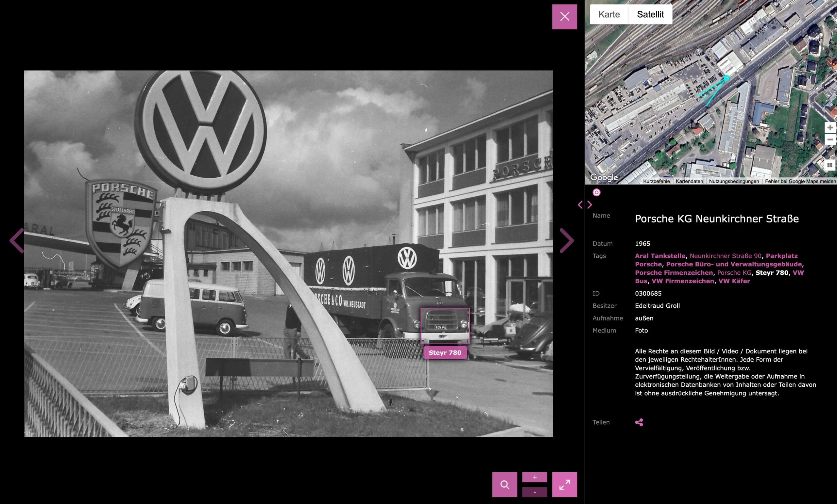
Task: Zoom in the photo with plus button
Action: point(535,477)
